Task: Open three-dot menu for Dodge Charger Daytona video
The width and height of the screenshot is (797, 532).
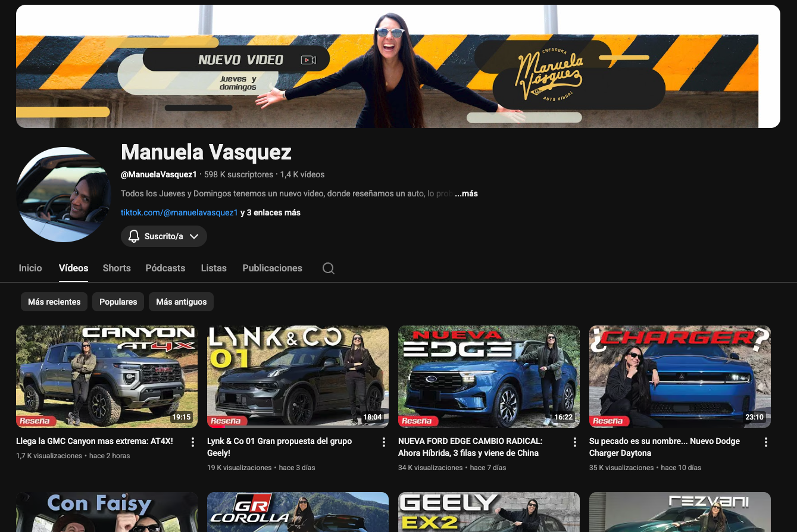Action: 765,442
